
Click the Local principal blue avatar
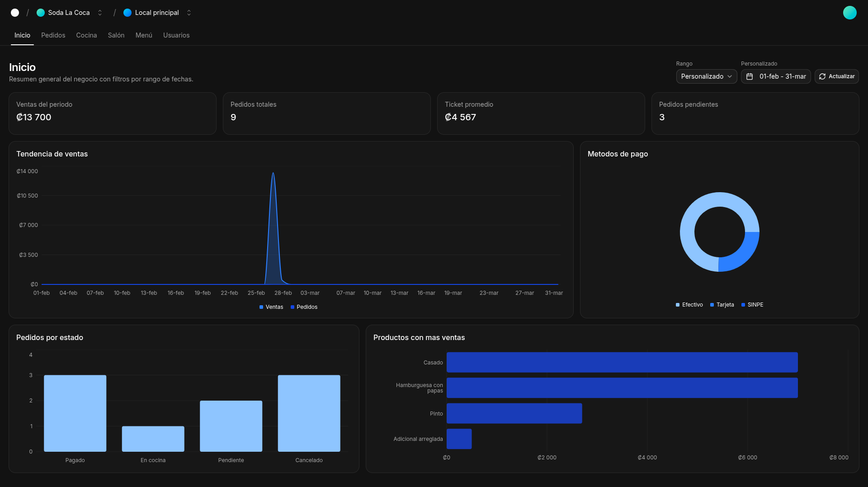tap(127, 13)
